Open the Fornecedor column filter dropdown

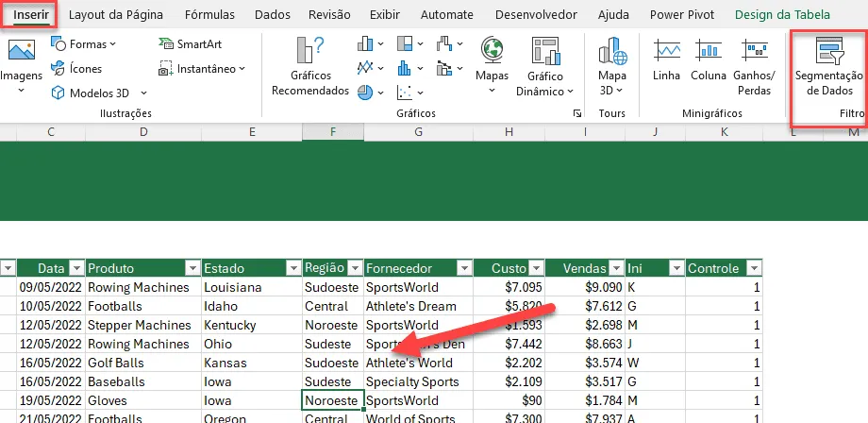[x=464, y=268]
